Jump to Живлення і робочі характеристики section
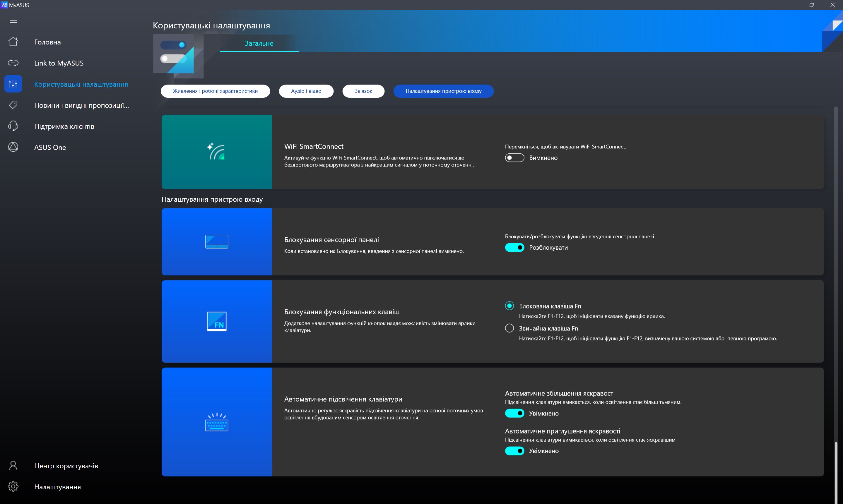The width and height of the screenshot is (843, 504). click(x=215, y=91)
